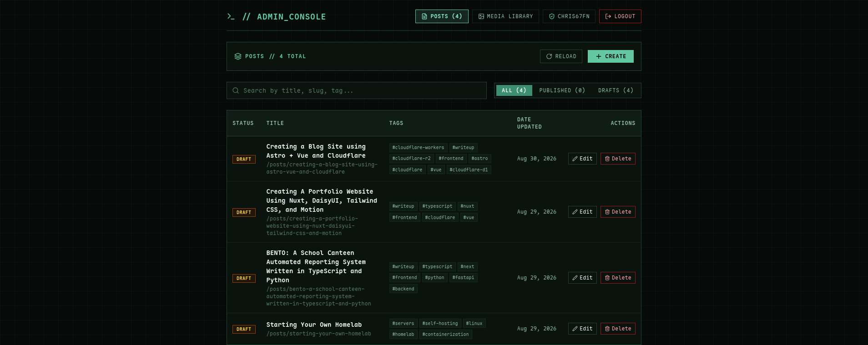868x345 pixels.
Task: Click the layers icon beside Posts total
Action: coord(238,56)
